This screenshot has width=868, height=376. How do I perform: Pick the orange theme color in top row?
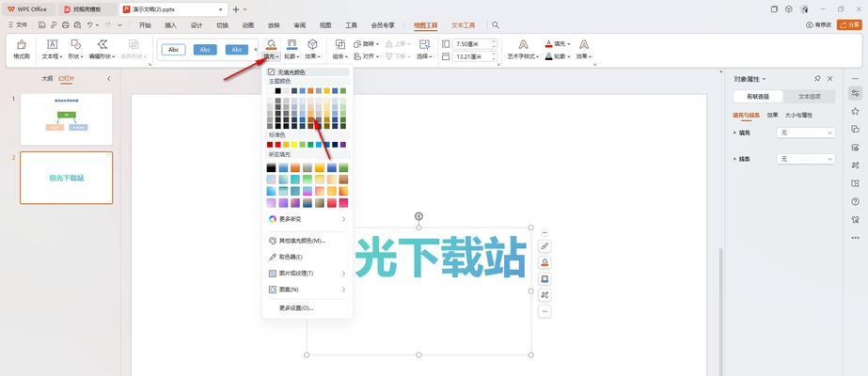coord(310,90)
